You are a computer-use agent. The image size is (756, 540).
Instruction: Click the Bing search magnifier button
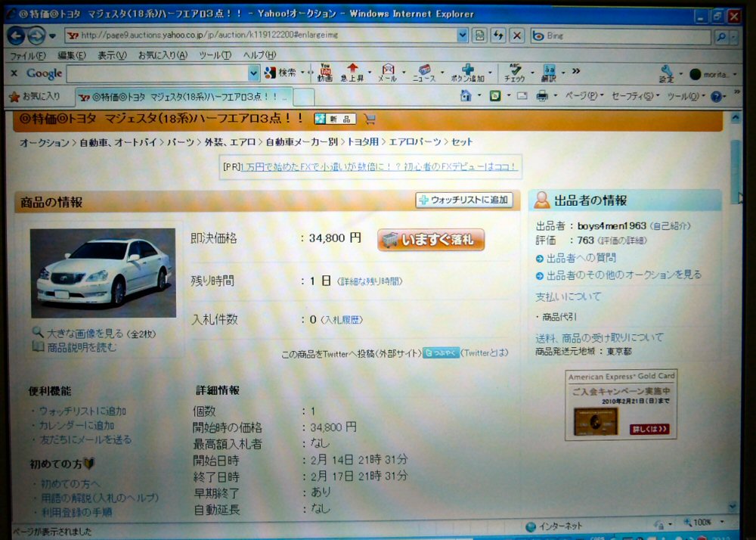pos(722,36)
